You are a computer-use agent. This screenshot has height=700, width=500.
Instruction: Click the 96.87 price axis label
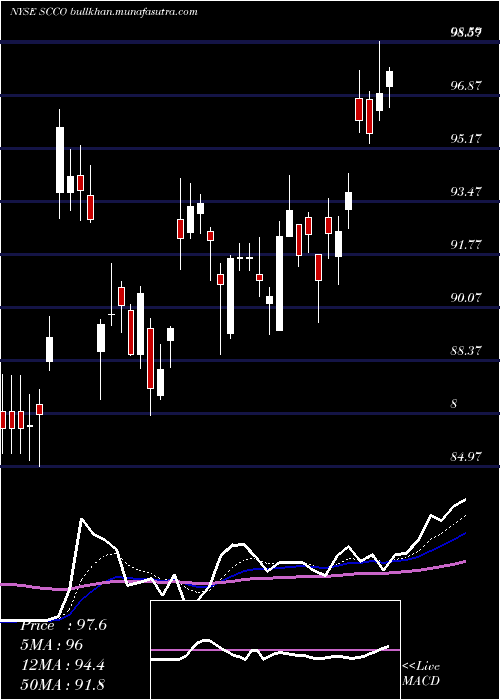click(467, 85)
